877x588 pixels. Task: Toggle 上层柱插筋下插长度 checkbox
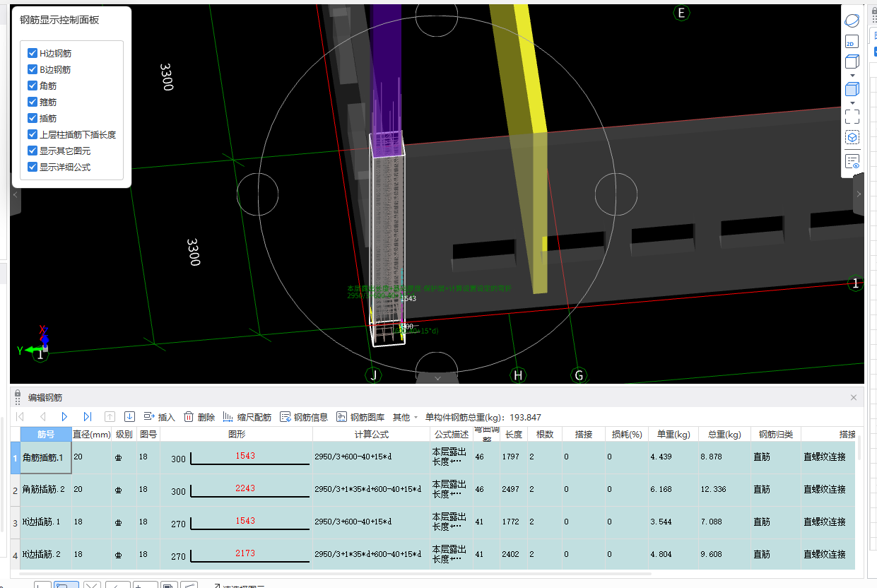tap(33, 134)
